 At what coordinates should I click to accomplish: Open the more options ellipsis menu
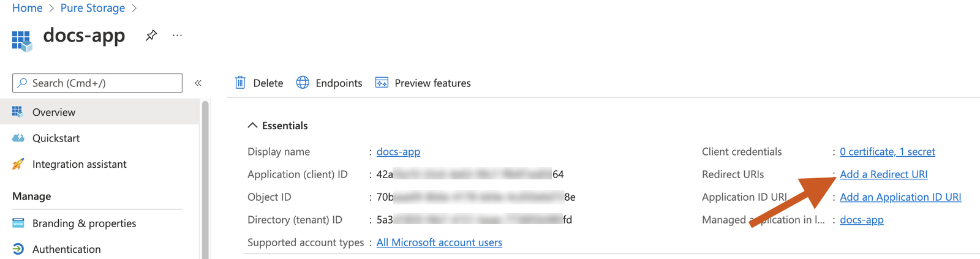pos(177,36)
